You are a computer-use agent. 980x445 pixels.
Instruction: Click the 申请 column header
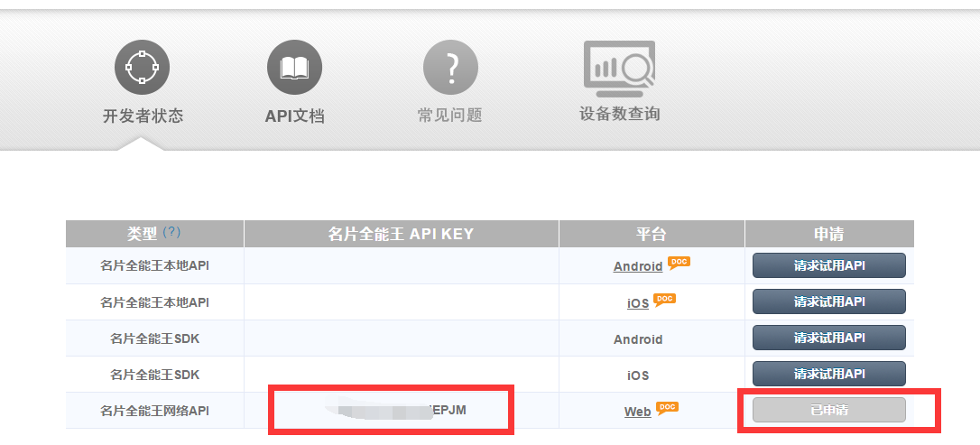829,235
